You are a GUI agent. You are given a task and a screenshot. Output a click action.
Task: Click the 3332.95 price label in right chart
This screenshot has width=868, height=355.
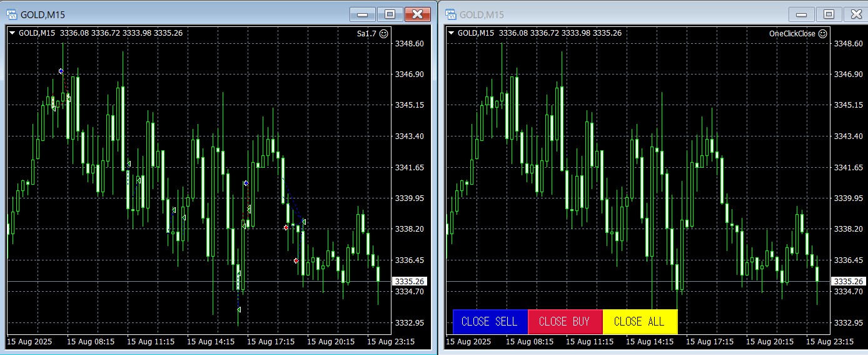pos(849,322)
